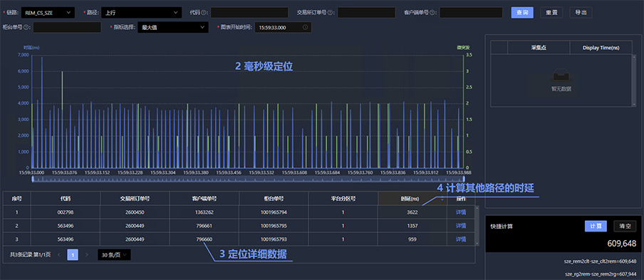Click the 重置 reset button
Image resolution: width=644 pixels, height=280 pixels.
[x=551, y=12]
